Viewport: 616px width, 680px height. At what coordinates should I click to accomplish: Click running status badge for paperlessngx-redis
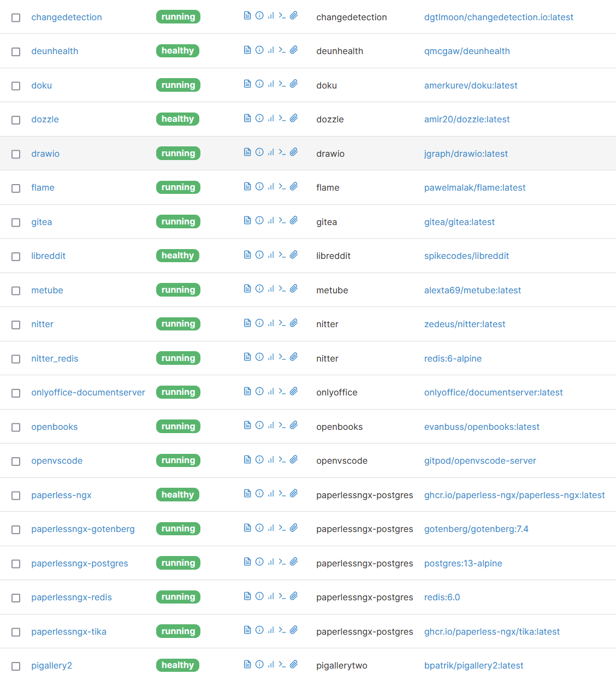[178, 597]
